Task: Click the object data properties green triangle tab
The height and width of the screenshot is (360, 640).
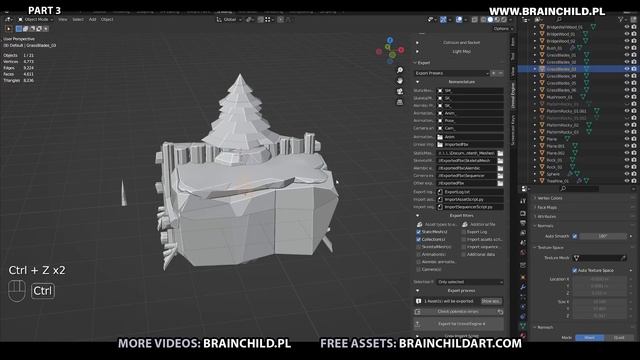Action: pyautogui.click(x=523, y=325)
